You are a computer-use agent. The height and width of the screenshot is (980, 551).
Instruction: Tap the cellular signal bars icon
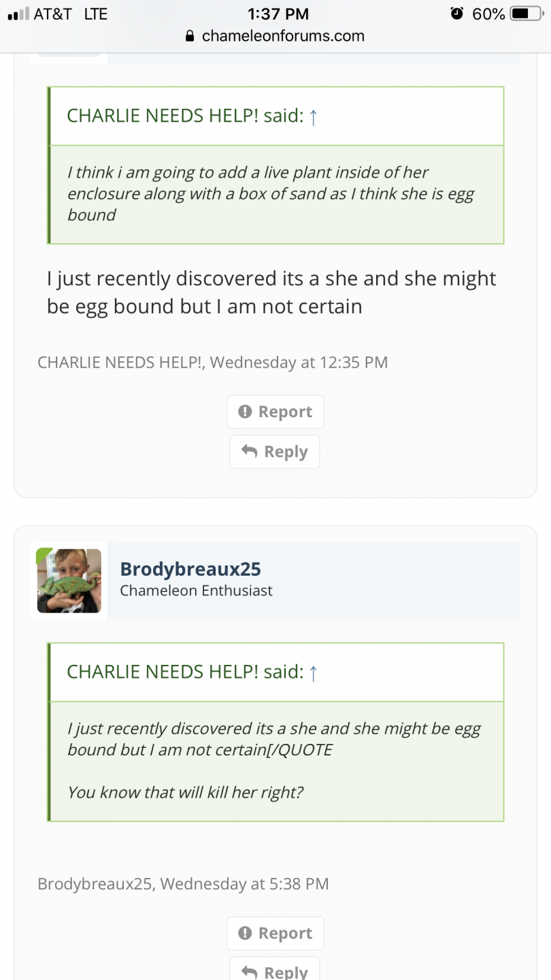coord(18,14)
